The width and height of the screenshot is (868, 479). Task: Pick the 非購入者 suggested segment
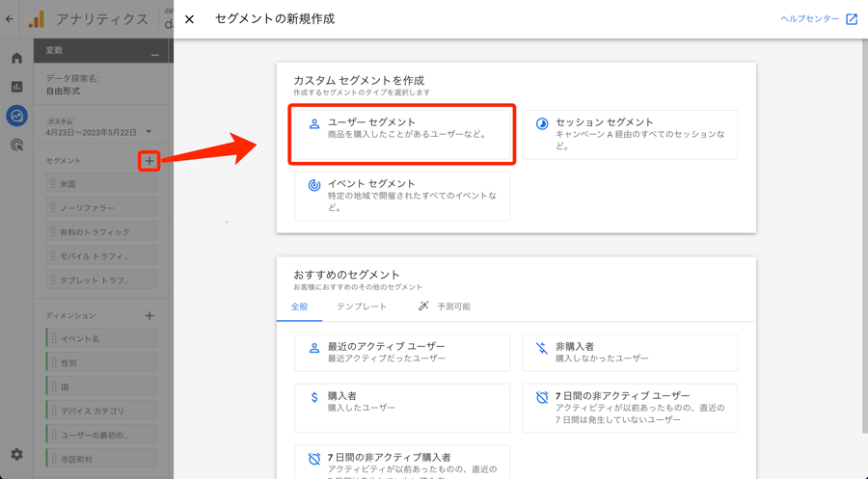pos(630,353)
